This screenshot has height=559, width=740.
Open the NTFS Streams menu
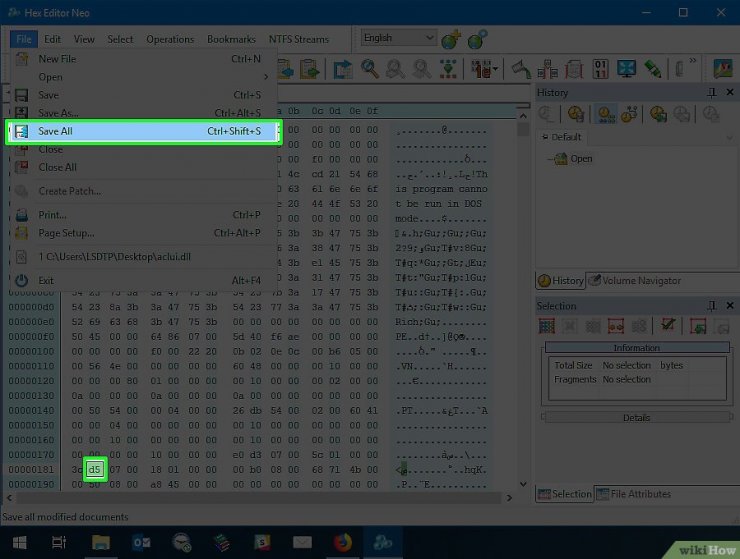coord(299,39)
